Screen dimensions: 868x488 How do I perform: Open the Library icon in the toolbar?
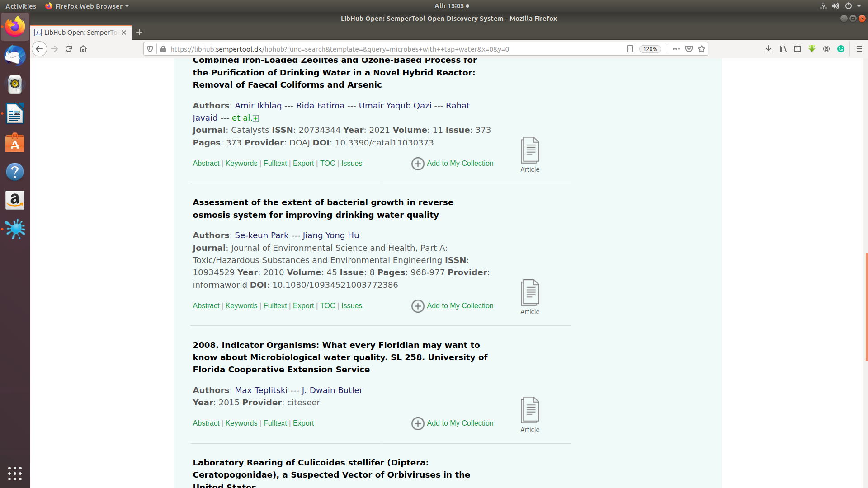[x=783, y=49]
